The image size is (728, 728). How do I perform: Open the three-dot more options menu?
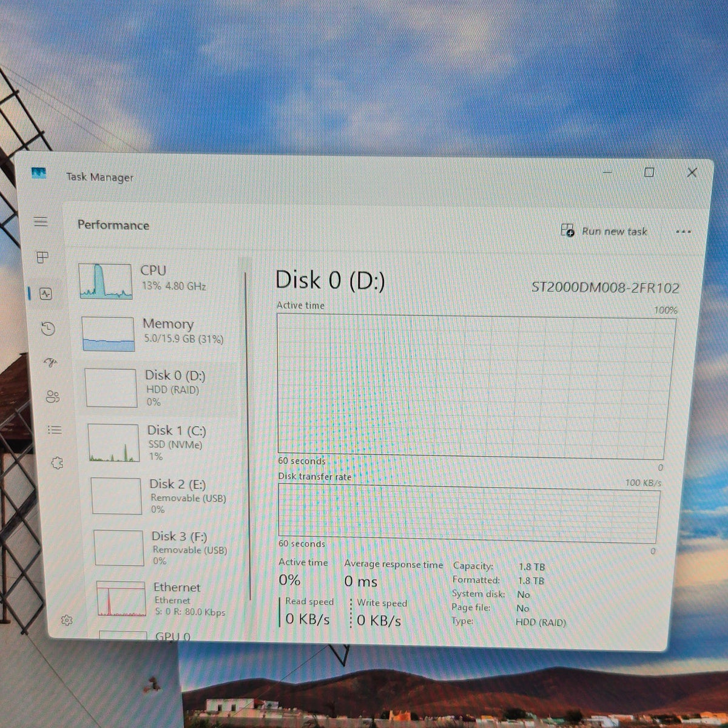click(x=683, y=232)
